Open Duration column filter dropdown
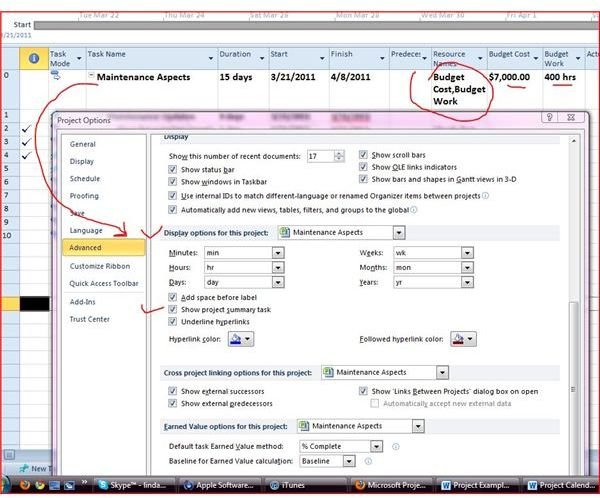Image resolution: width=600 pixels, height=498 pixels. [262, 58]
